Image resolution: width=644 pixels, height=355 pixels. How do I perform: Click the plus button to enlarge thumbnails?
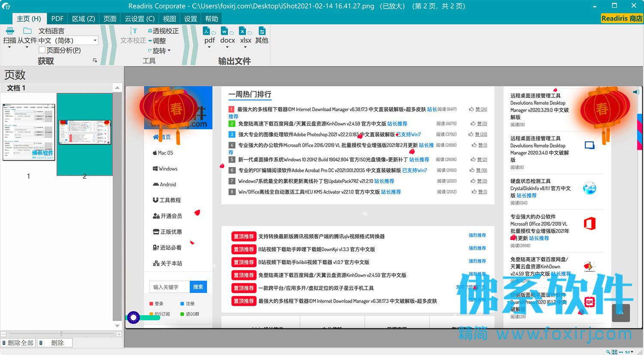(x=119, y=334)
